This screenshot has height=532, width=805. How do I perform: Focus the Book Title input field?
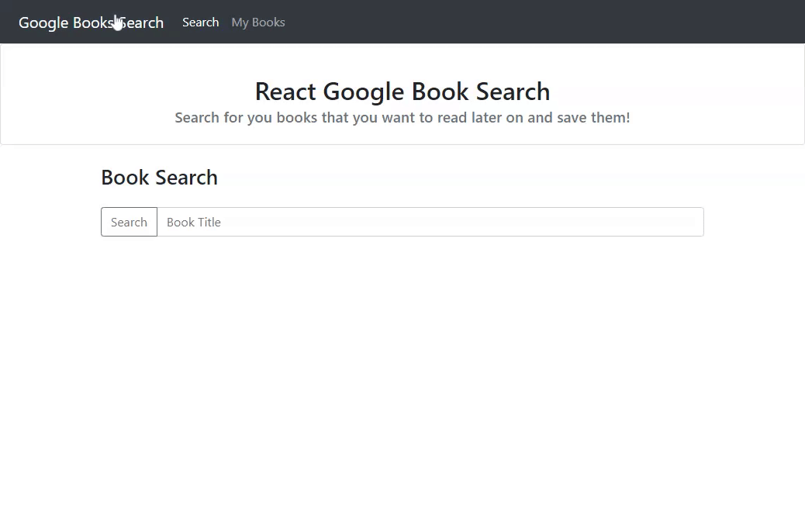(x=430, y=222)
